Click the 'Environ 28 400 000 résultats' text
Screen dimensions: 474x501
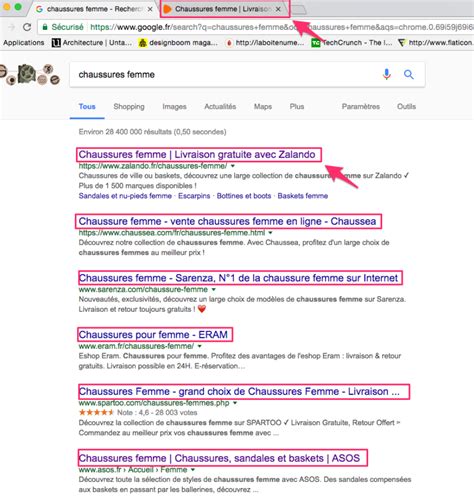click(x=152, y=132)
